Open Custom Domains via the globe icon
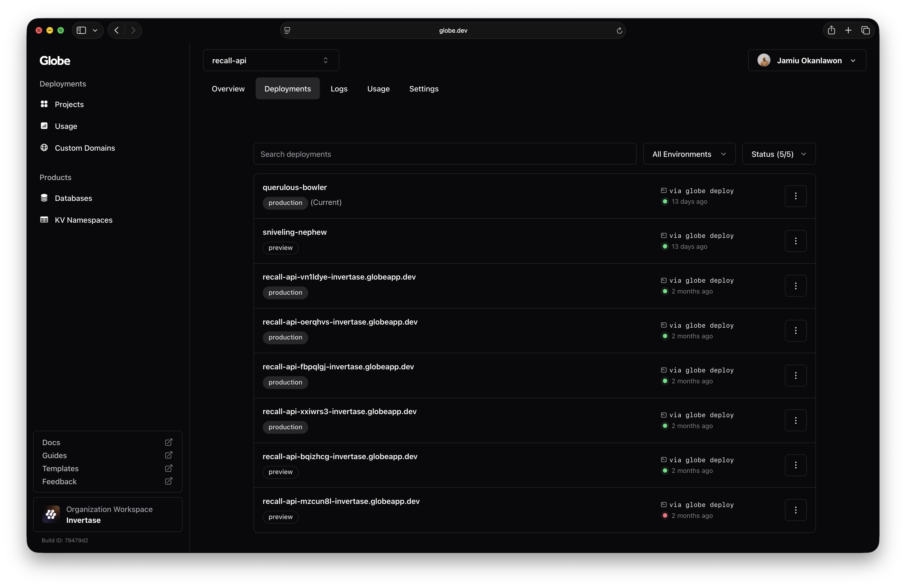This screenshot has width=906, height=588. click(44, 148)
